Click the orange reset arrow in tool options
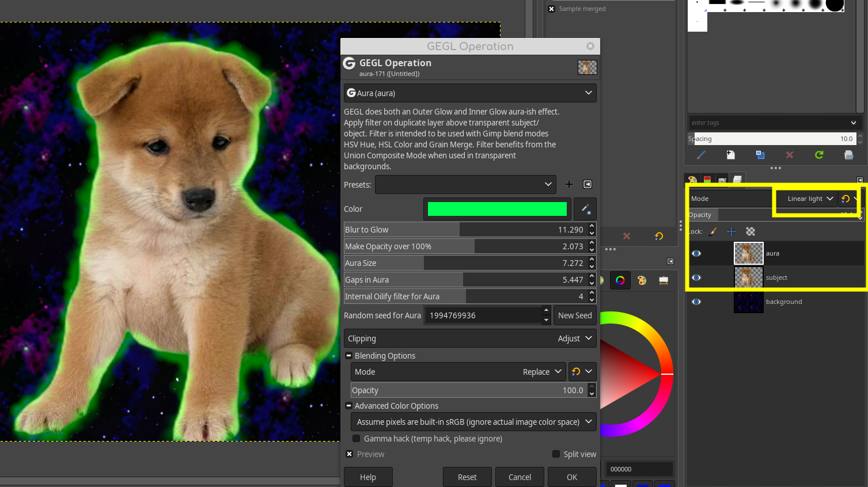 [x=659, y=236]
